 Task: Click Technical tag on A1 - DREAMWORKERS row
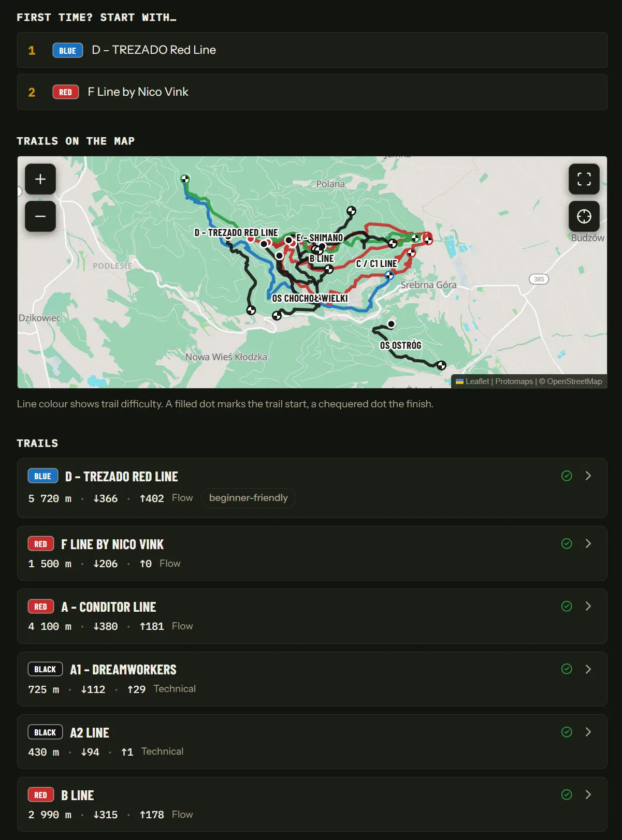[175, 689]
